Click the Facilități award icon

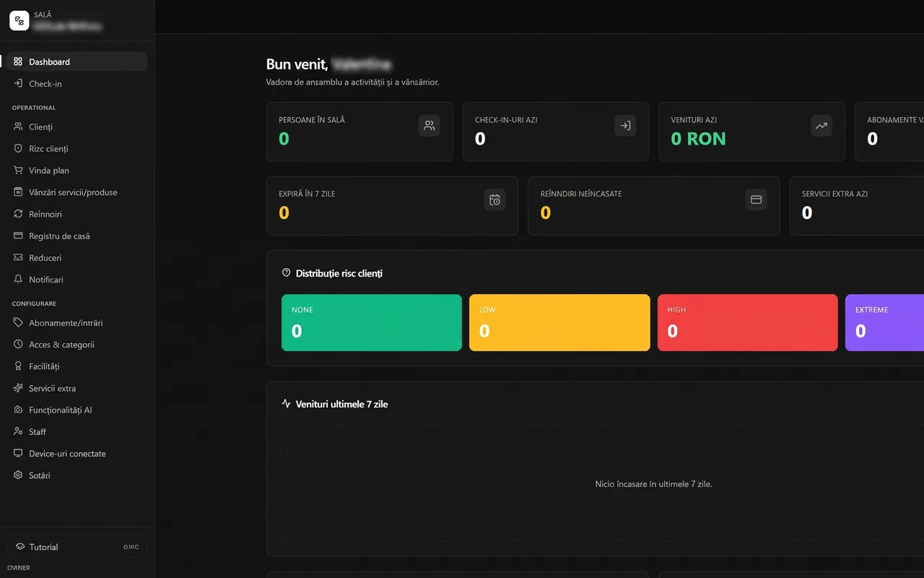[18, 366]
